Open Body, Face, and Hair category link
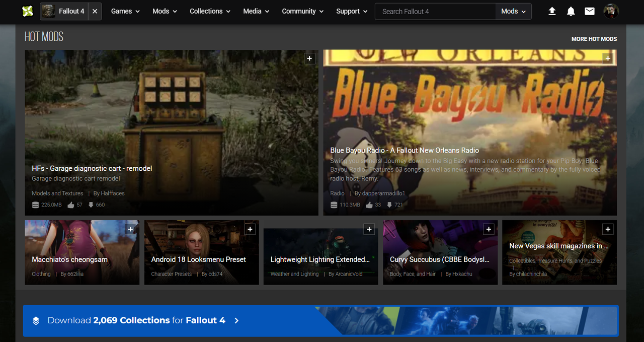Viewport: 644px width, 342px height. pos(413,274)
